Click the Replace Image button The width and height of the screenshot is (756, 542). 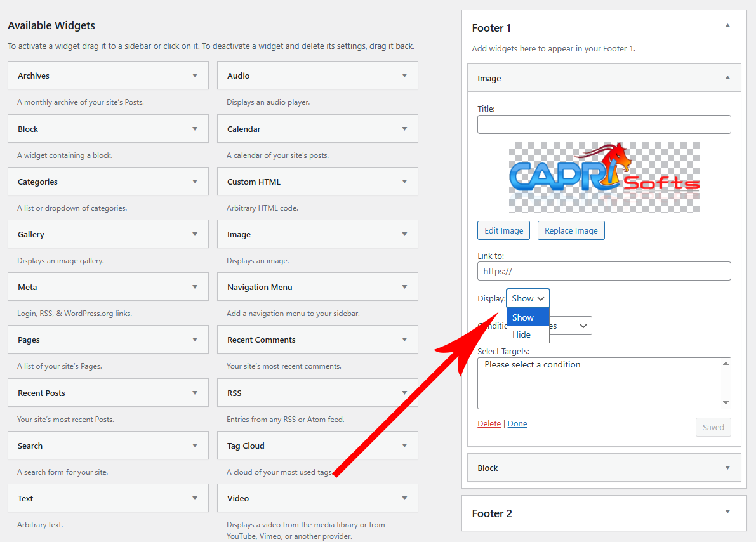click(x=571, y=230)
